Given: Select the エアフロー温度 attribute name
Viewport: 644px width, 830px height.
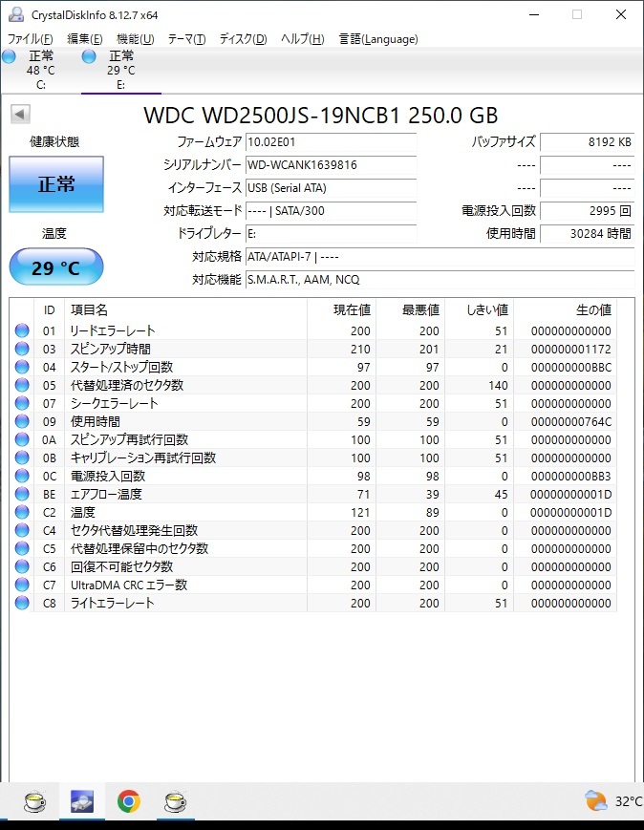Looking at the screenshot, I should [106, 494].
